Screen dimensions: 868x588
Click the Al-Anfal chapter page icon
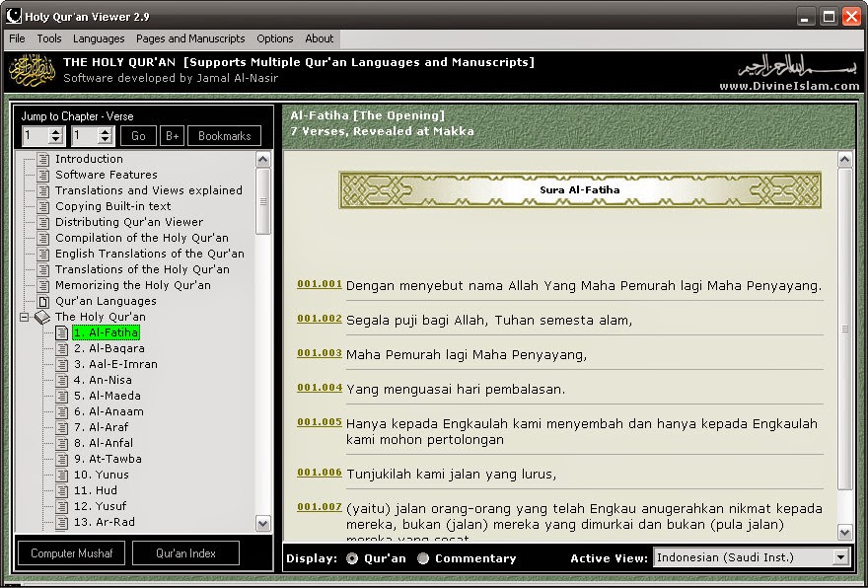coord(61,444)
